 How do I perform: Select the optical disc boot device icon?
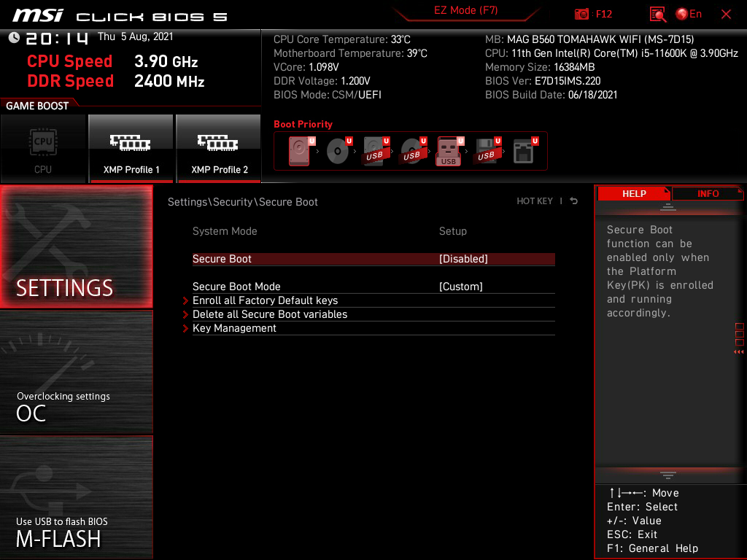(339, 151)
